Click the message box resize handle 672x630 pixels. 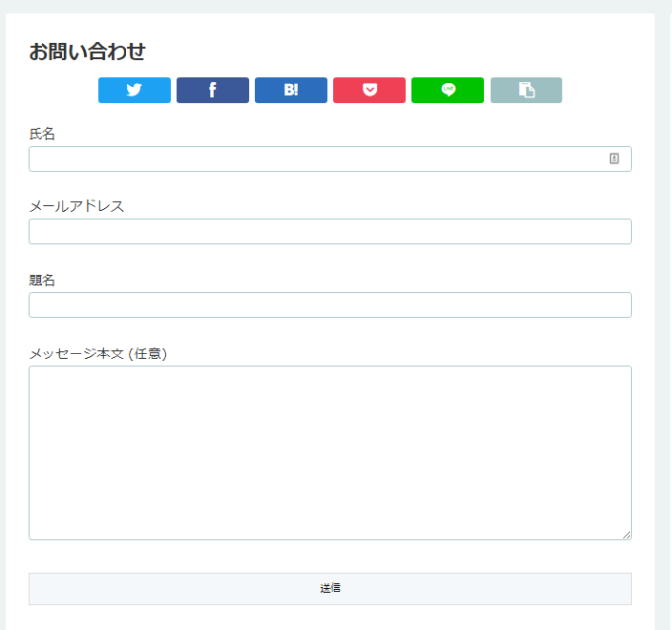(627, 534)
